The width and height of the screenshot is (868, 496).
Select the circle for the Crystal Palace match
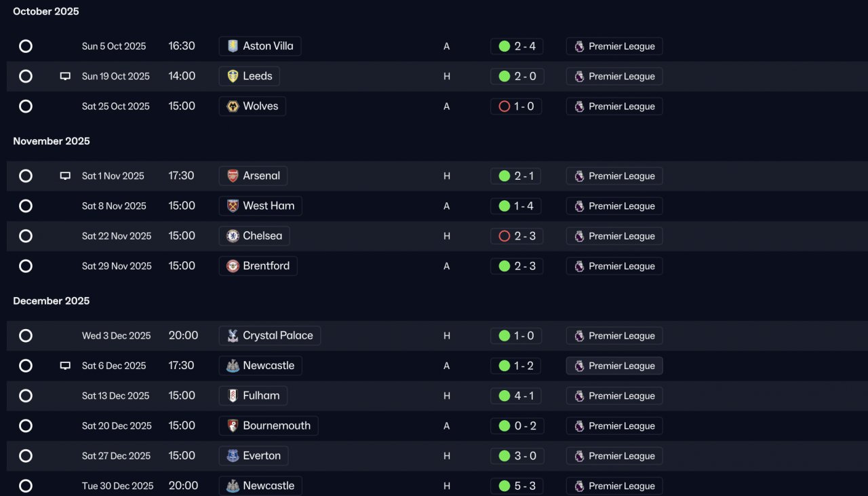(26, 336)
